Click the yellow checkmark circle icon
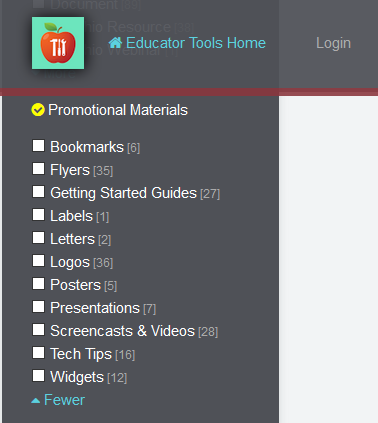The width and height of the screenshot is (378, 423). tap(38, 110)
